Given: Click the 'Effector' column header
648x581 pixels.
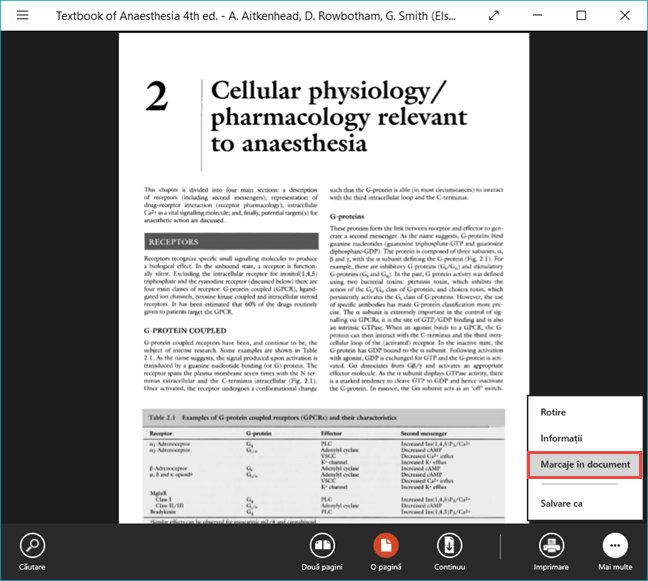Looking at the screenshot, I should click(331, 433).
